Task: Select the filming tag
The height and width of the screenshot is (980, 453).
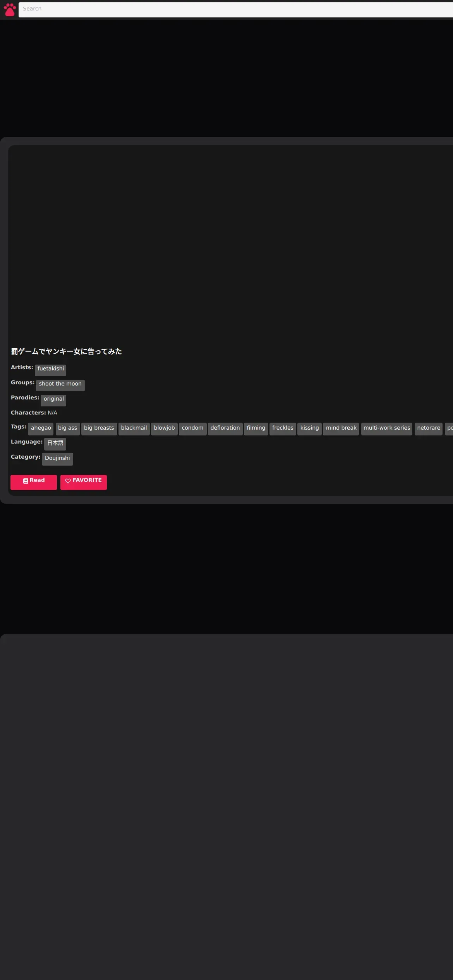Action: point(256,429)
